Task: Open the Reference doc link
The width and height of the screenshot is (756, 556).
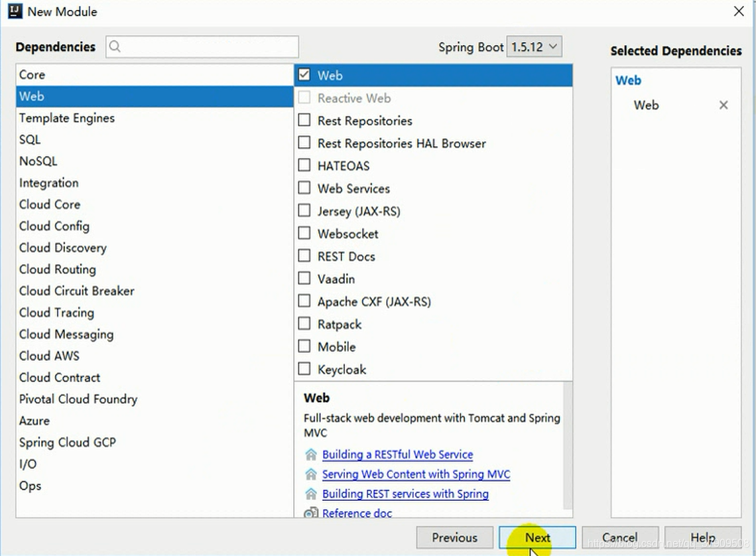Action: coord(357,513)
